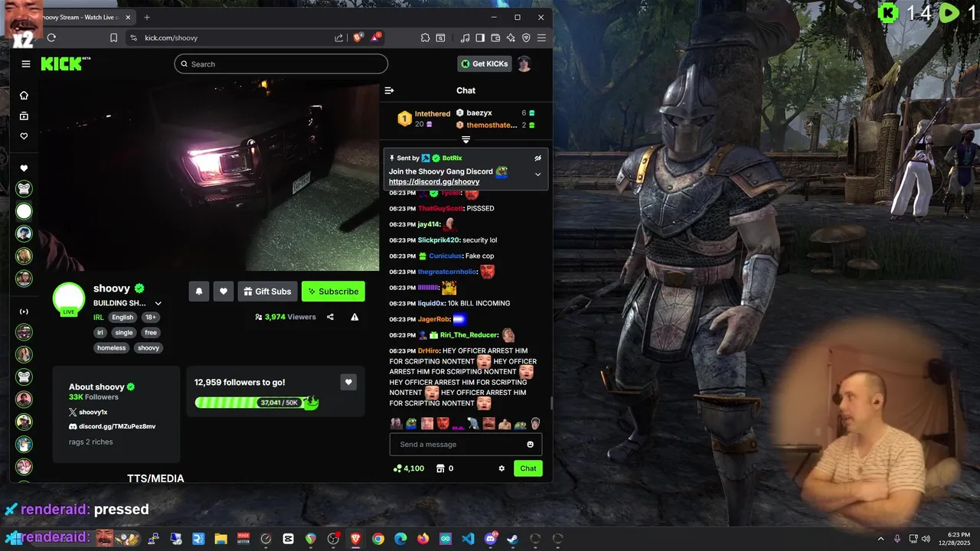Show hidden system tray icons
Image resolution: width=980 pixels, height=551 pixels.
pyautogui.click(x=880, y=539)
